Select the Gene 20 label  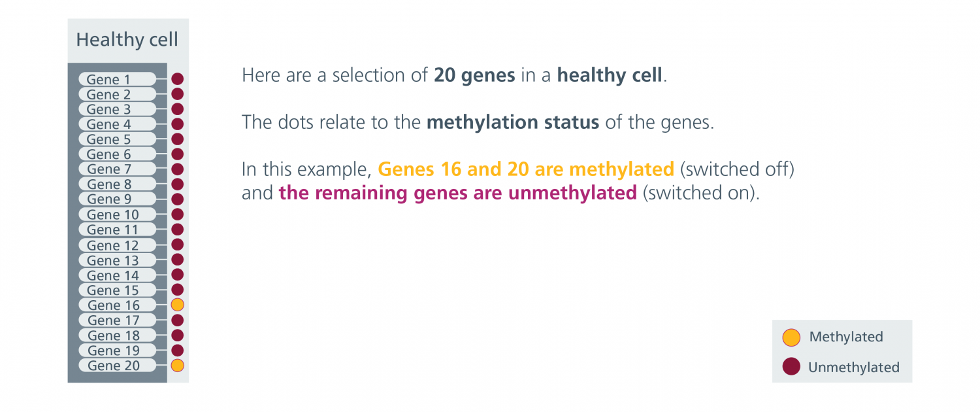point(118,365)
